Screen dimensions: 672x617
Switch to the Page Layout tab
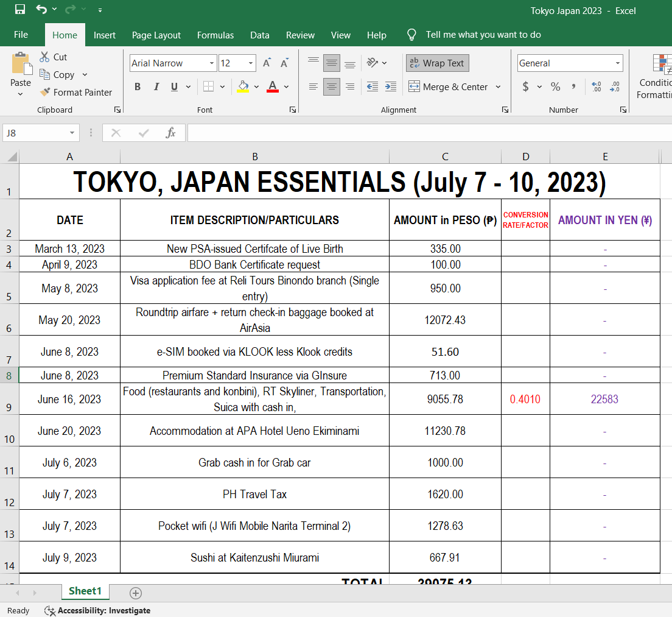click(156, 35)
